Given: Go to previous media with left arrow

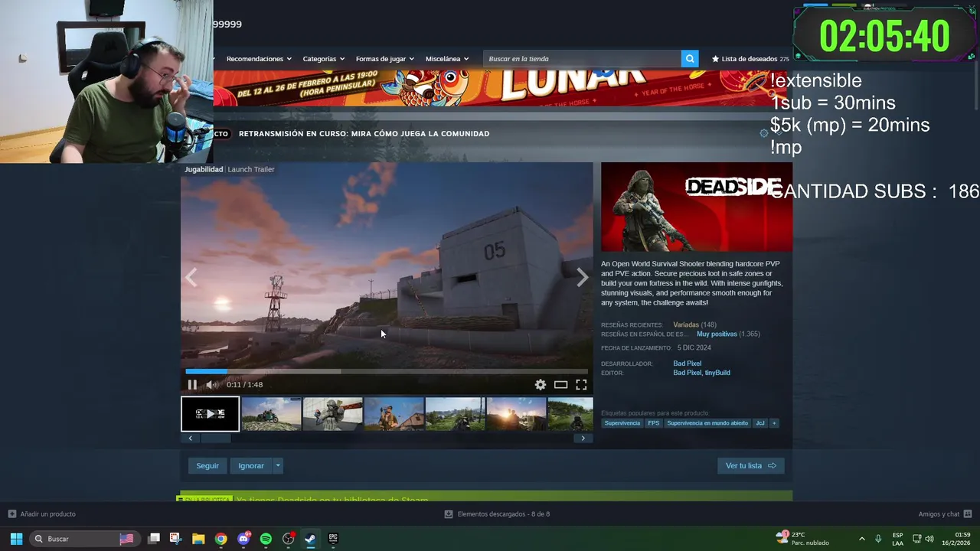Looking at the screenshot, I should point(191,278).
